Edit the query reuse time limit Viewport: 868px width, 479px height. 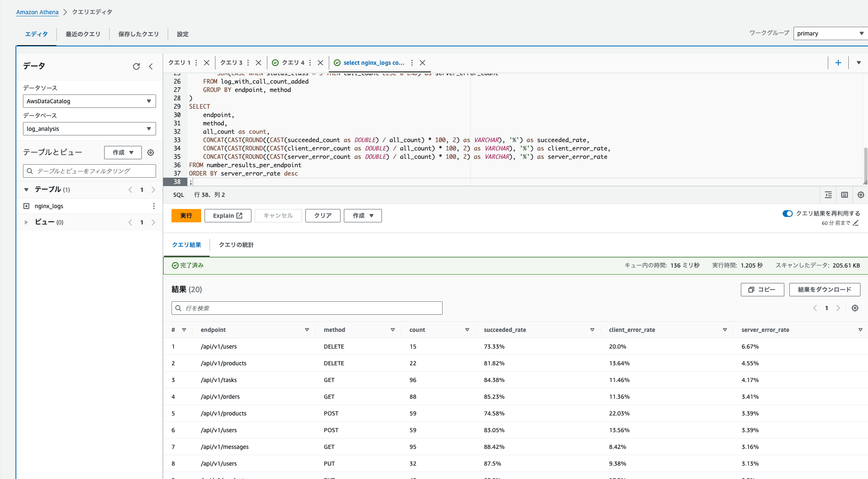tap(856, 223)
